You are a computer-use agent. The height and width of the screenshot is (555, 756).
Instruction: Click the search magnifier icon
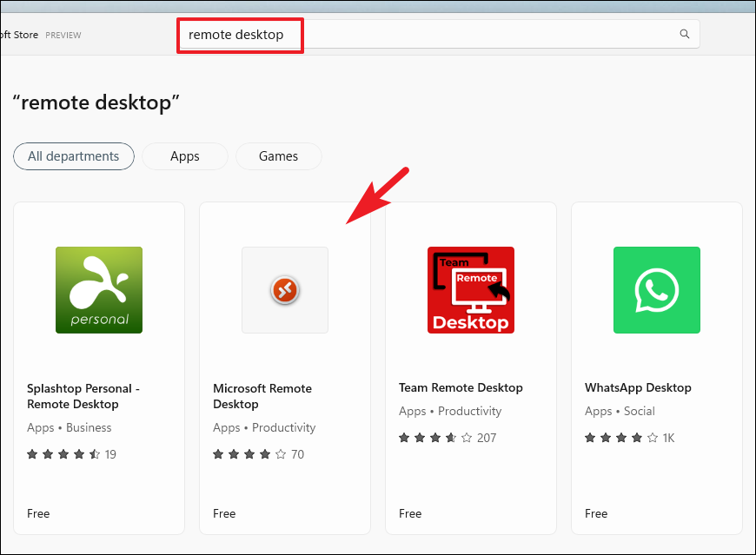click(x=684, y=34)
